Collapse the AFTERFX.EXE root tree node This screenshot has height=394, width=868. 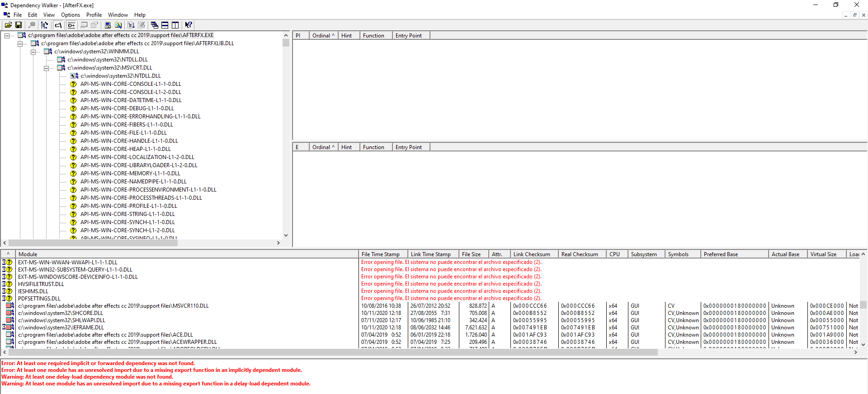(x=7, y=35)
